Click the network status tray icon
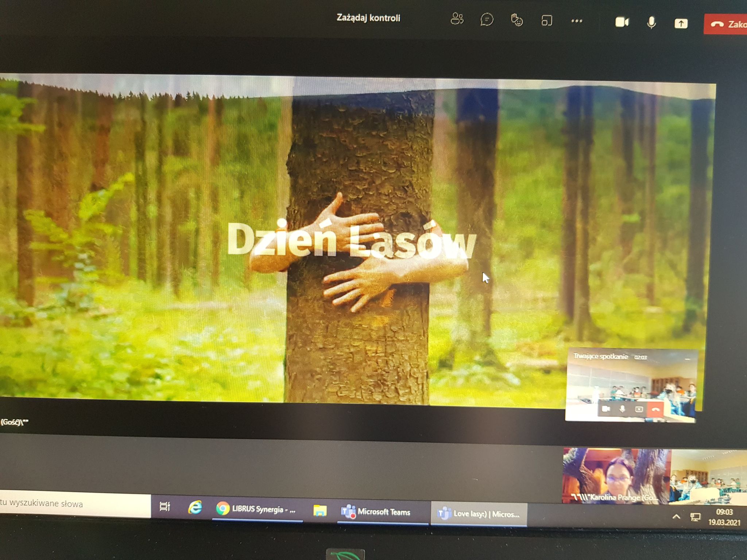747x560 pixels. coord(696,517)
